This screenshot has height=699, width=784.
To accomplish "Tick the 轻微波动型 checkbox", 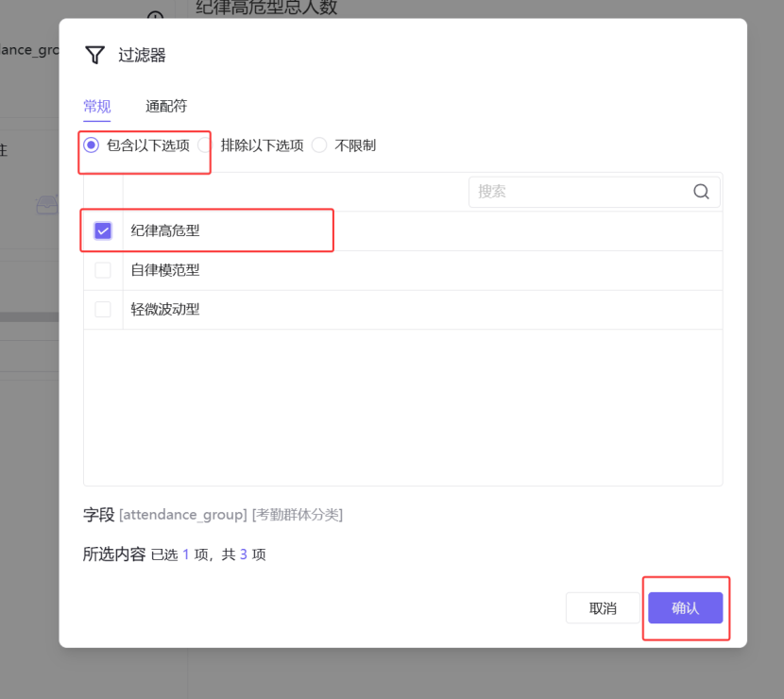I will tap(103, 309).
